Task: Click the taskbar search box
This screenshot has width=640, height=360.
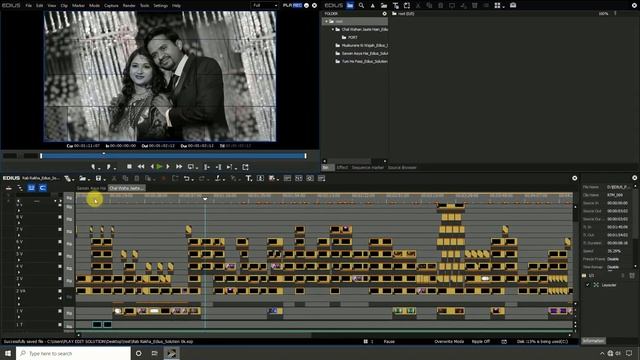Action: pos(73,353)
